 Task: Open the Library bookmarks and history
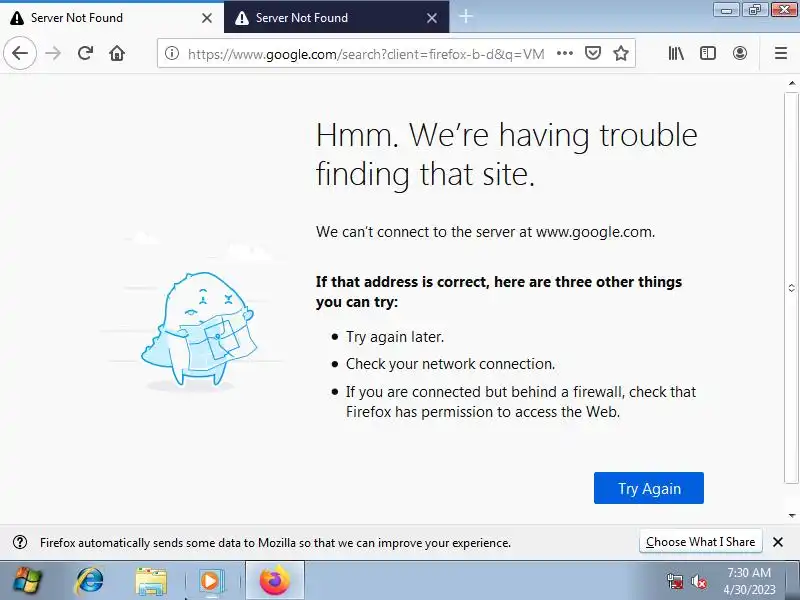coord(676,53)
